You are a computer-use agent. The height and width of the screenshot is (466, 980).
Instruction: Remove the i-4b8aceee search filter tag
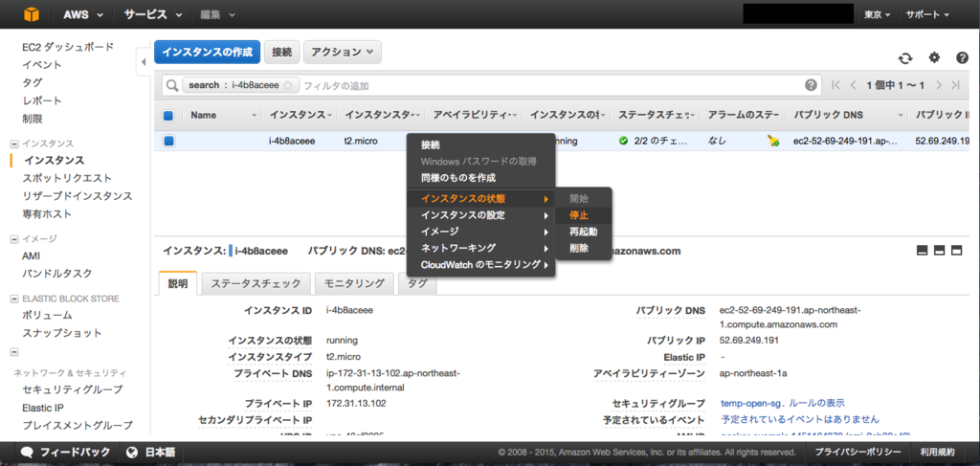(287, 85)
